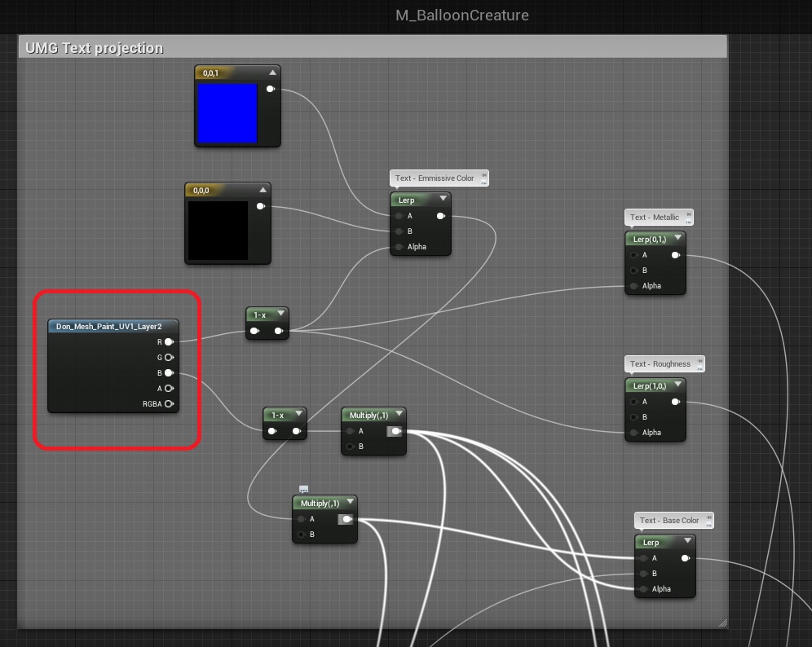The image size is (812, 647).
Task: Click the corner handle of the UMG Text projection comment box
Action: (x=723, y=623)
